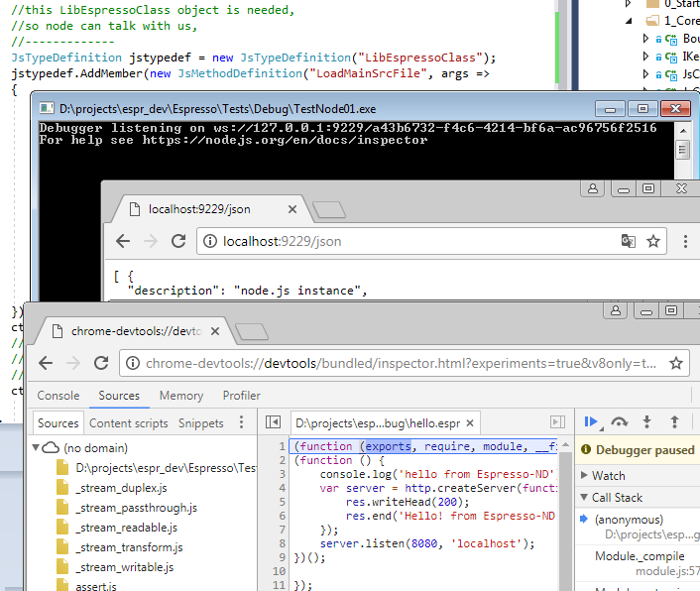Viewport: 700px width, 591px height.
Task: Open the user profile button in the localhost window
Action: [592, 188]
